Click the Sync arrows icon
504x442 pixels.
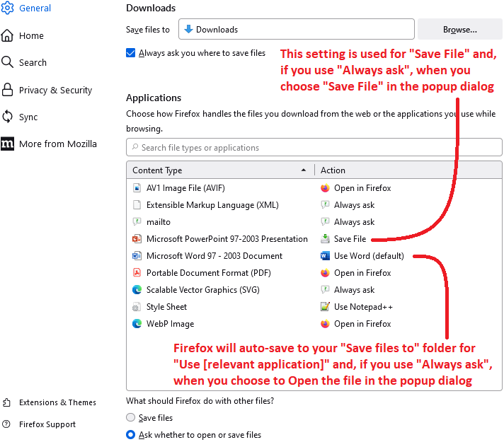pos(7,117)
